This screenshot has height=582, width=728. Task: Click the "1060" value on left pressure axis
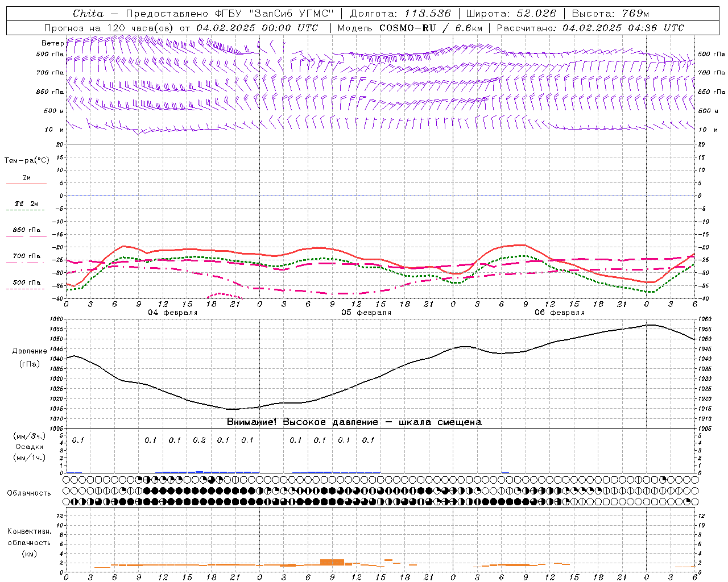57,319
